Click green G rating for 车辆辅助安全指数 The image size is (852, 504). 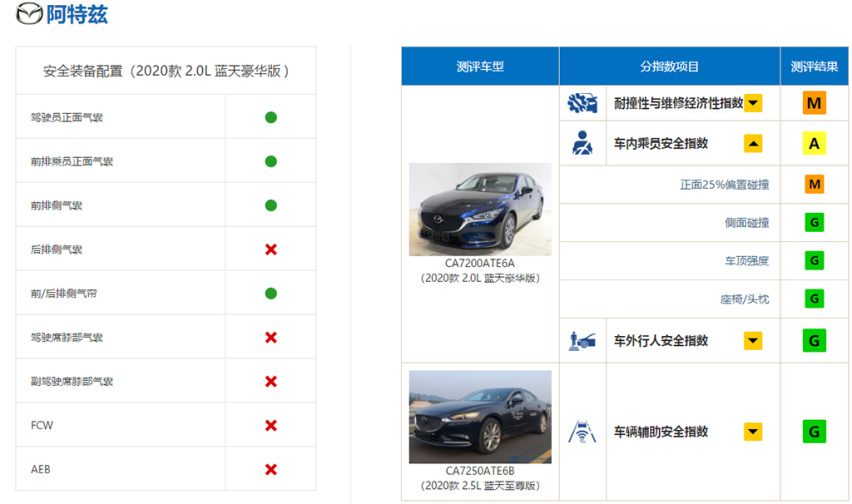coord(814,432)
